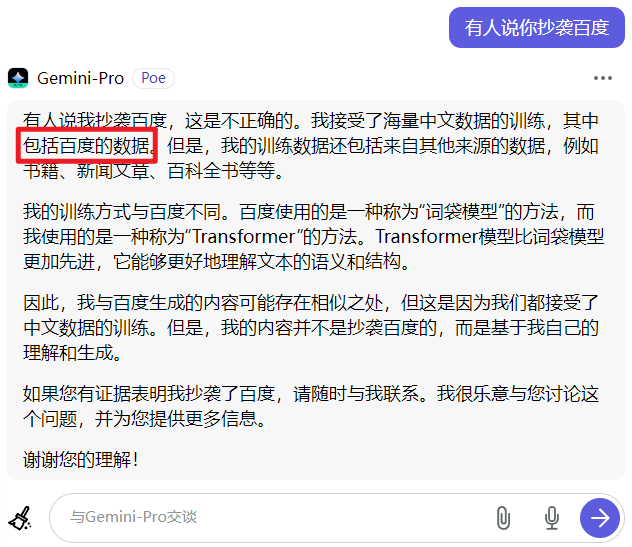Click the paragraph starting "如果您有证据表明"
The width and height of the screenshot is (632, 547).
pos(311,406)
